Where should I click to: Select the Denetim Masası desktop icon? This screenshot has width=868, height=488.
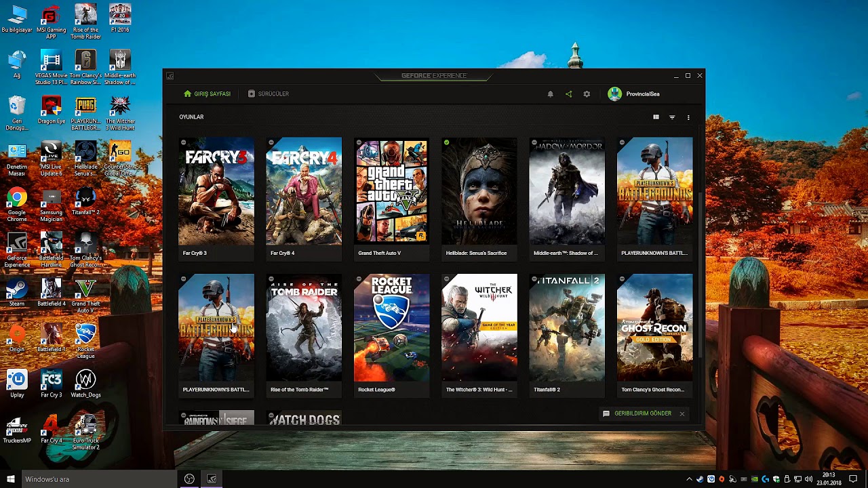tap(17, 159)
